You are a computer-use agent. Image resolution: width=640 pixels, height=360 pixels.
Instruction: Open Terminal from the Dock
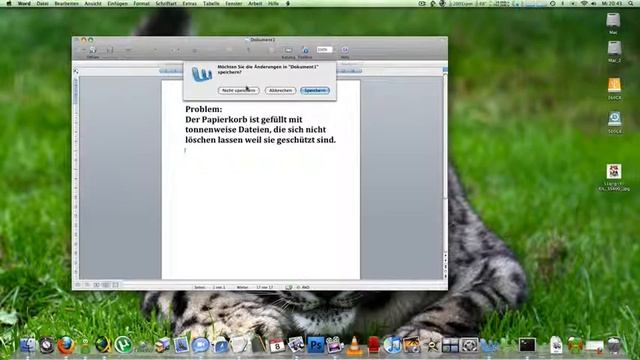click(x=527, y=345)
